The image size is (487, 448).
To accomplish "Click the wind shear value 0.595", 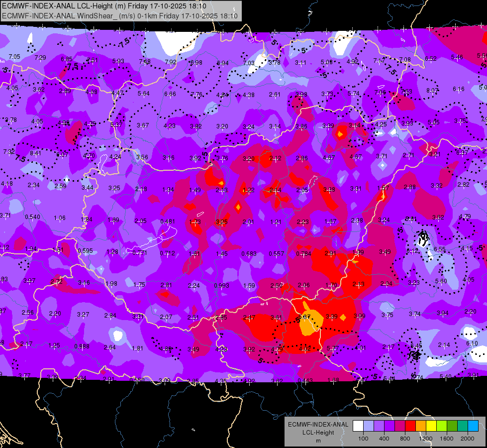I will click(x=86, y=250).
